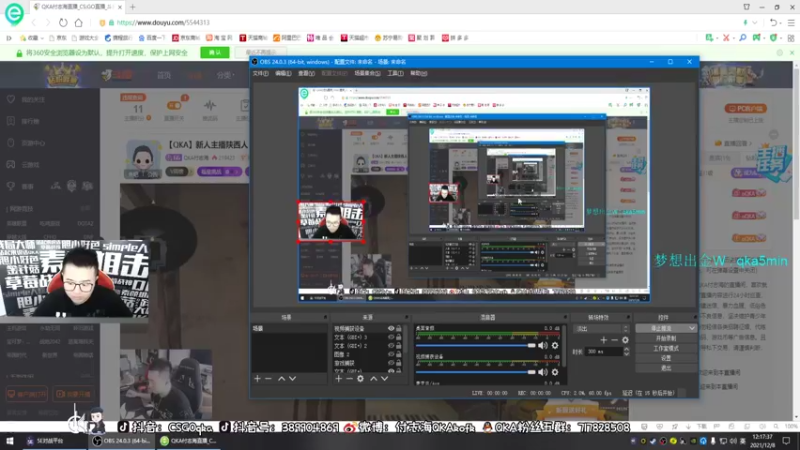The height and width of the screenshot is (450, 800).
Task: Open the 360 browser window from taskbar
Action: (188, 441)
